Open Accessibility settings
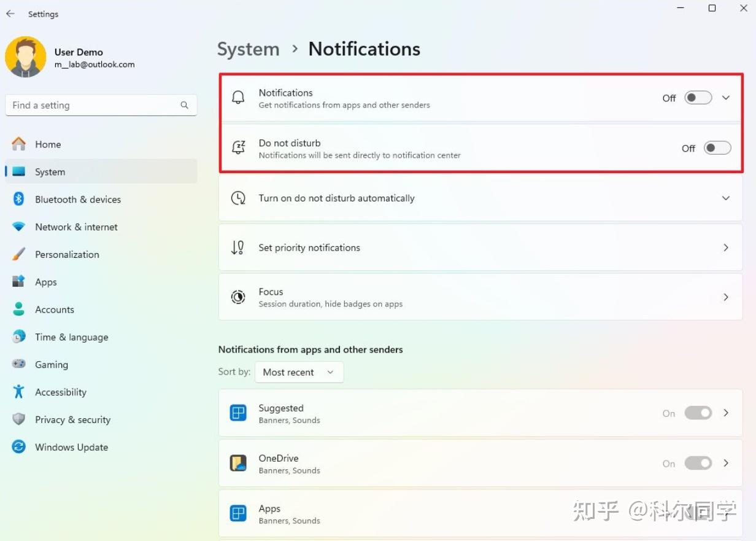 click(x=61, y=392)
